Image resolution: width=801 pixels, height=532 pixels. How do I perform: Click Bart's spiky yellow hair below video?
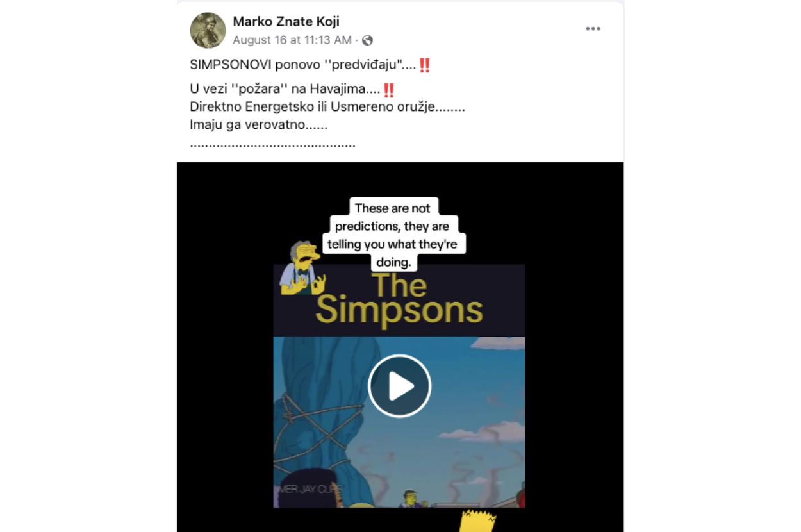point(479,520)
